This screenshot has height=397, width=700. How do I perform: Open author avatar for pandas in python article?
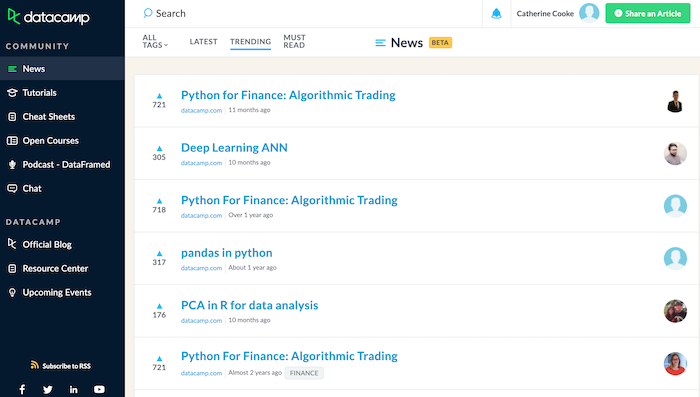tap(675, 259)
